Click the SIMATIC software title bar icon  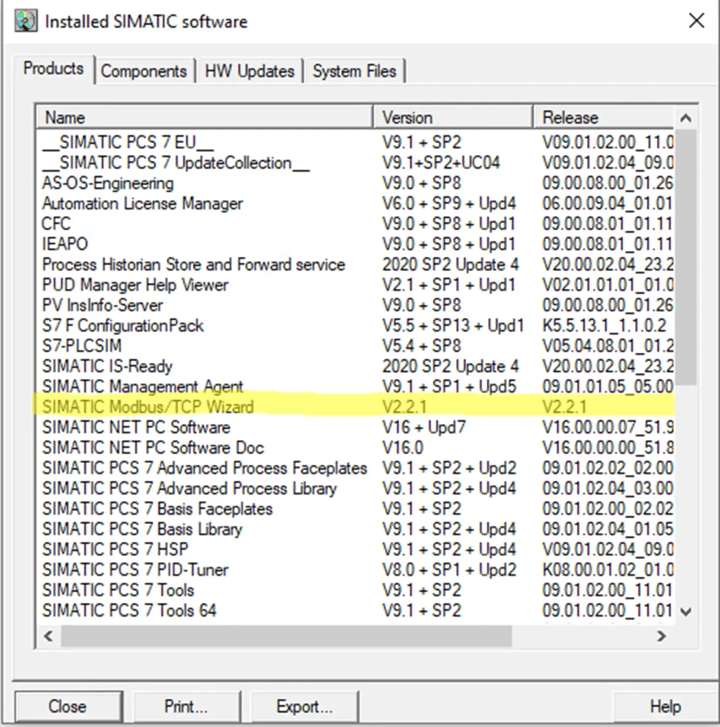point(26,21)
